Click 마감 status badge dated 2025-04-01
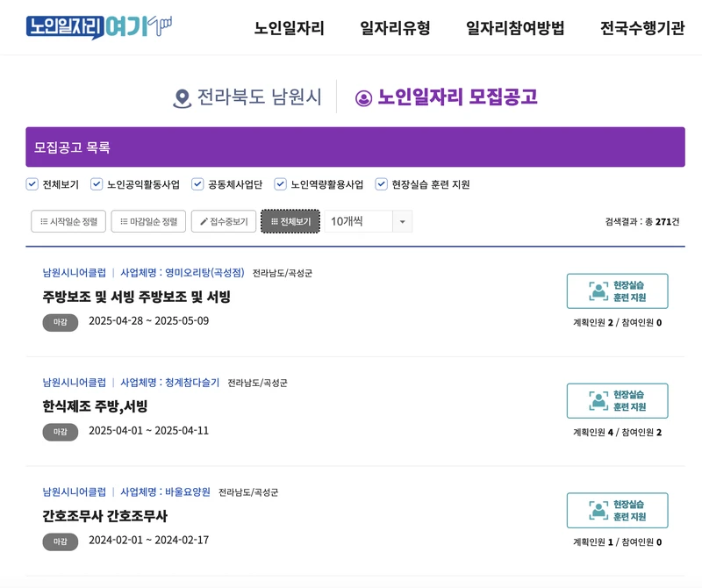 click(x=61, y=432)
